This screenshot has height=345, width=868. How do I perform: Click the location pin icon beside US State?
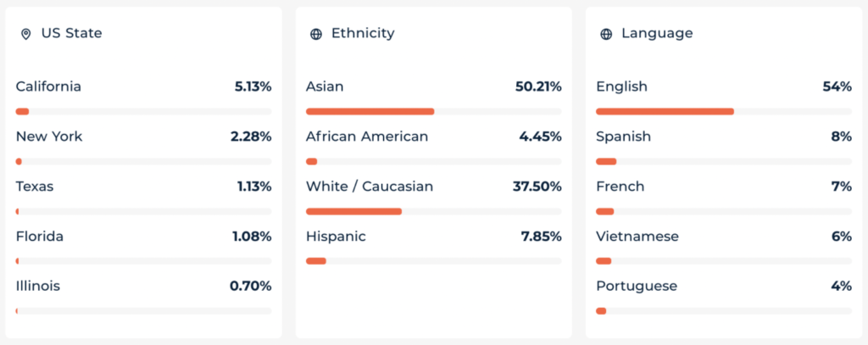[25, 35]
